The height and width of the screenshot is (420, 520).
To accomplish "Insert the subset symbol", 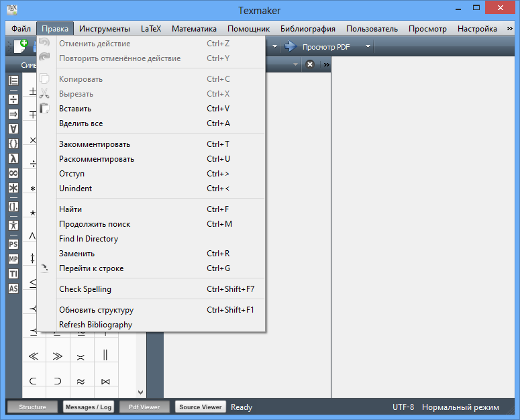I will [x=33, y=381].
